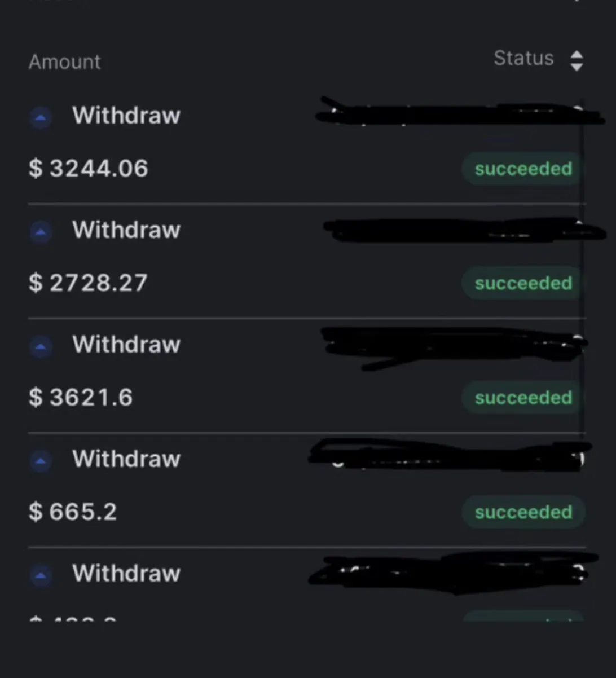Click the Withdraw label above $3244.06
The height and width of the screenshot is (678, 616).
(126, 115)
